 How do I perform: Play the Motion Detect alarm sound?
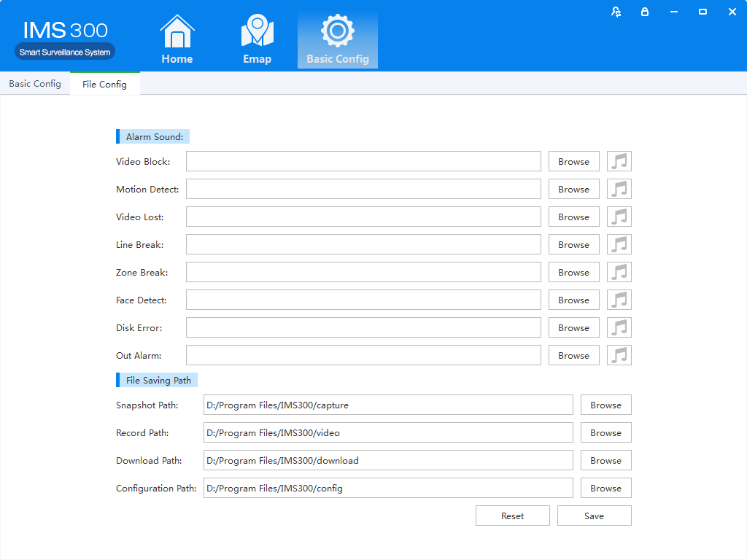(x=619, y=189)
